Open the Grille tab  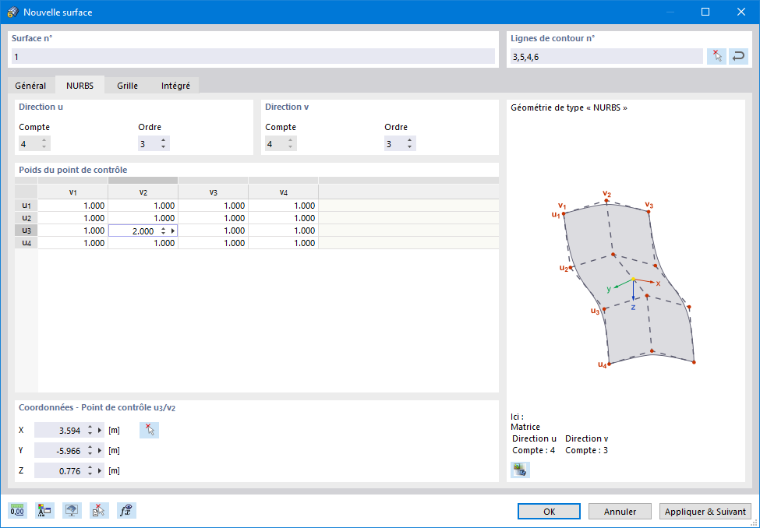tap(127, 85)
